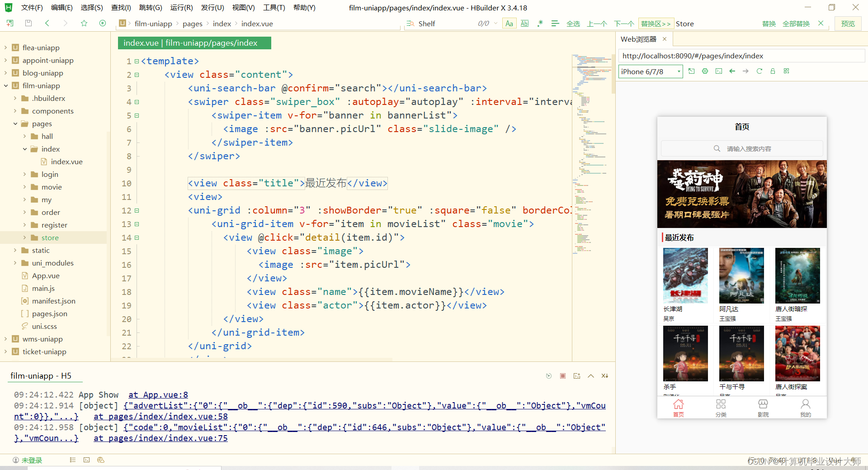Open browser settings gear icon

[705, 71]
